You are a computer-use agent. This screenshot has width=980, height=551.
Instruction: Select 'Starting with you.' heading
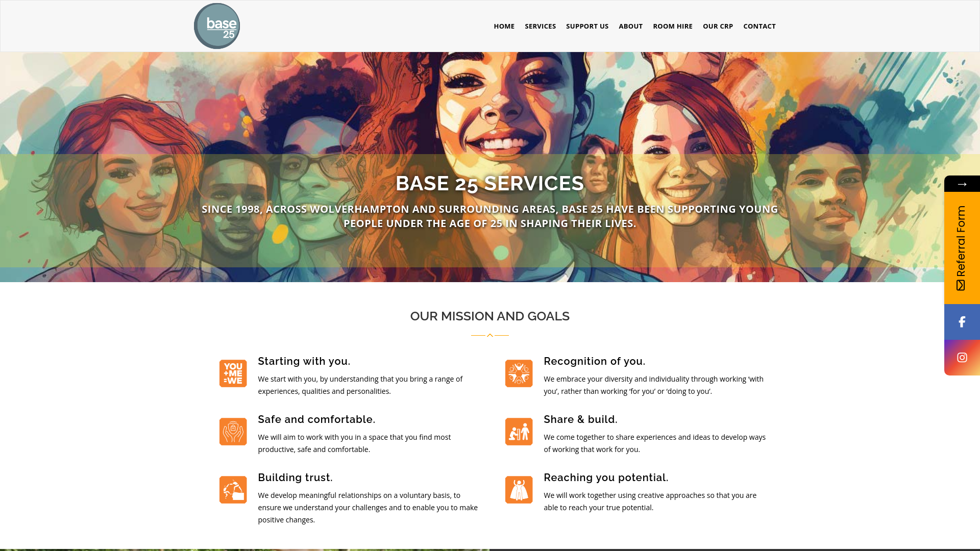(304, 361)
